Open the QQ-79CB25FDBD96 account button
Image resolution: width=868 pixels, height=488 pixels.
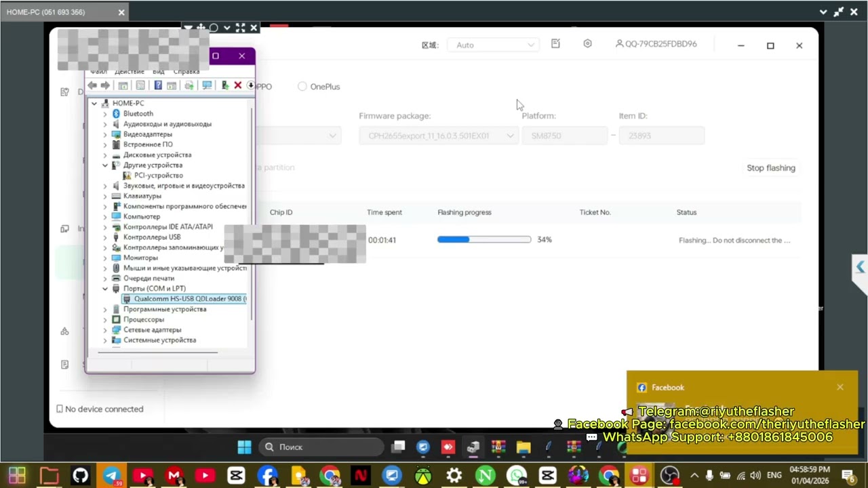[x=656, y=44]
